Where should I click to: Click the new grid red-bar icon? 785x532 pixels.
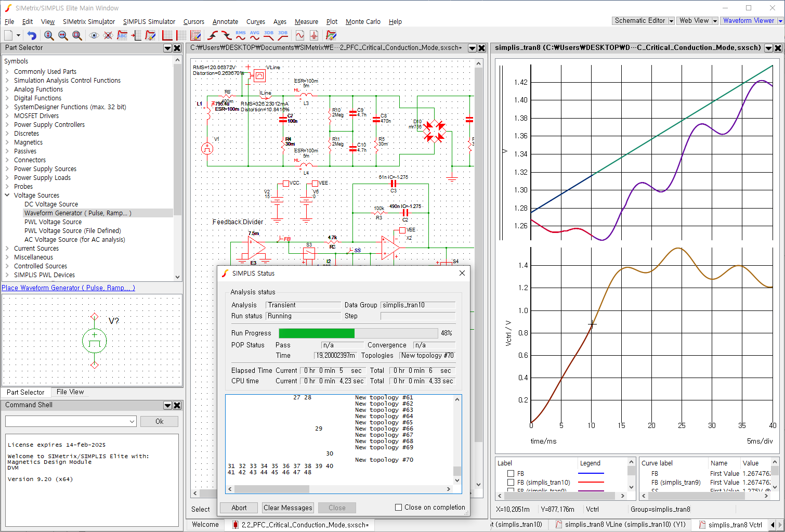(x=181, y=35)
